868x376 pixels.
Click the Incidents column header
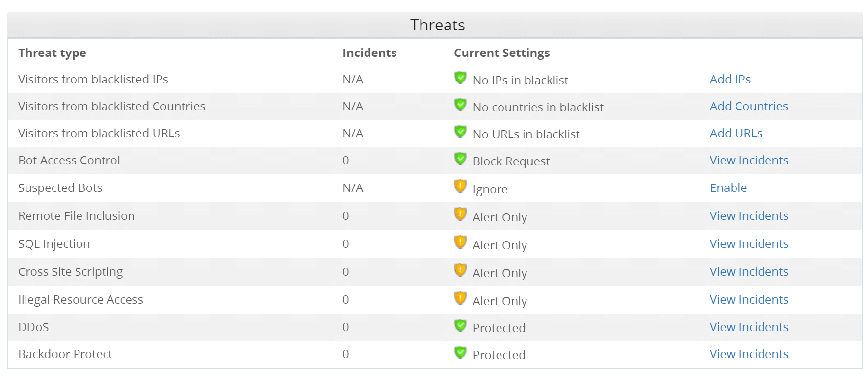(x=369, y=53)
